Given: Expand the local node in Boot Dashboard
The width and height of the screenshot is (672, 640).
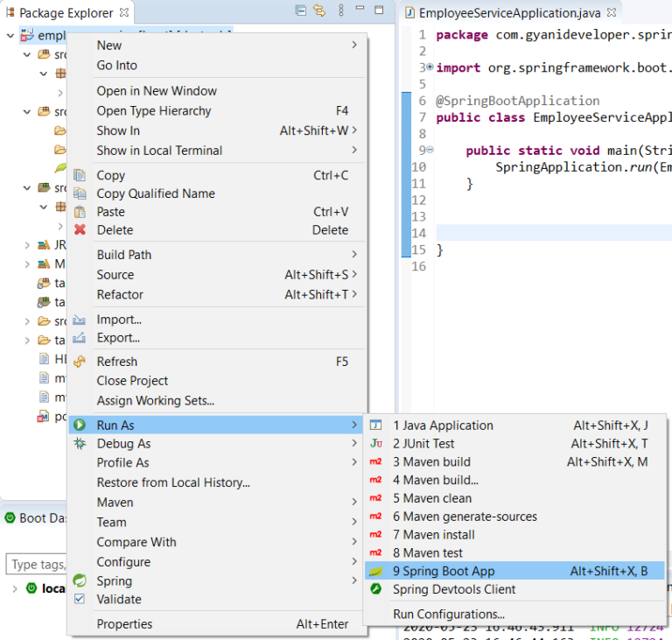Looking at the screenshot, I should [x=15, y=588].
